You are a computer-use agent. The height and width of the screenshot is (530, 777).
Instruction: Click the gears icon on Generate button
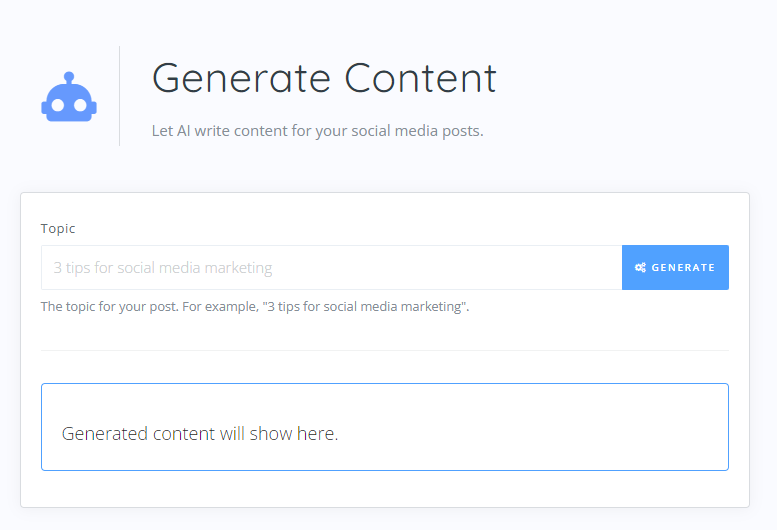[640, 268]
